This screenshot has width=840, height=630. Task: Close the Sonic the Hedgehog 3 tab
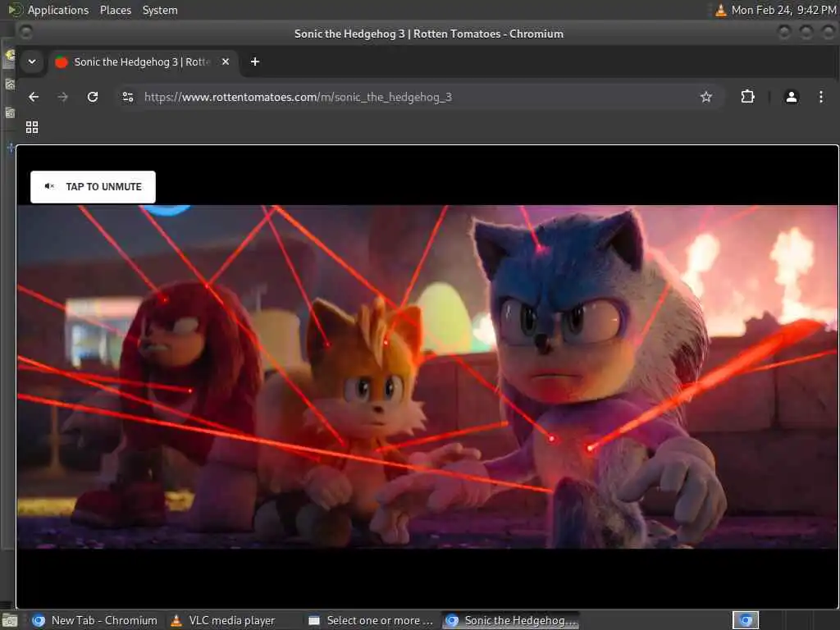(226, 62)
